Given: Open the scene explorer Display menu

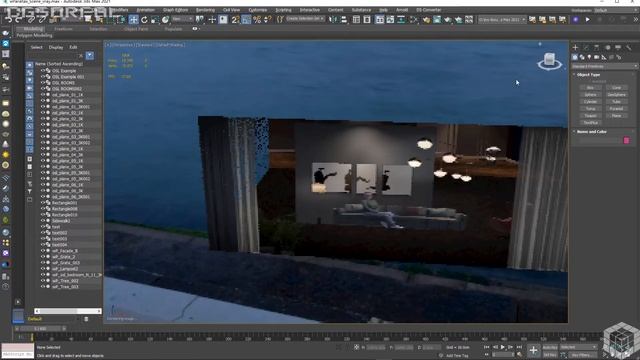Looking at the screenshot, I should click(x=56, y=47).
